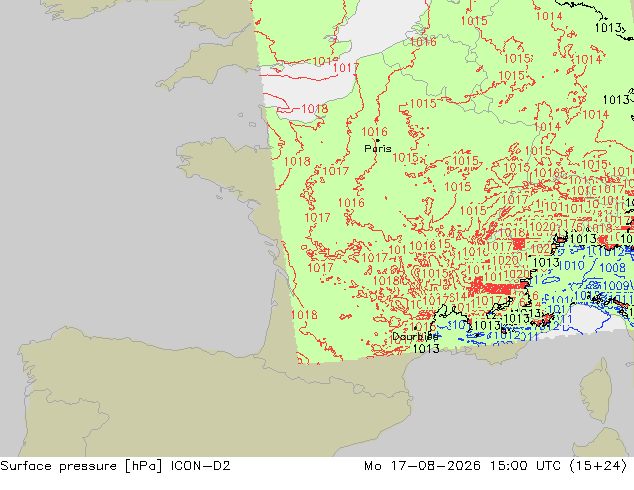Click the black dot marking Paris

click(378, 140)
